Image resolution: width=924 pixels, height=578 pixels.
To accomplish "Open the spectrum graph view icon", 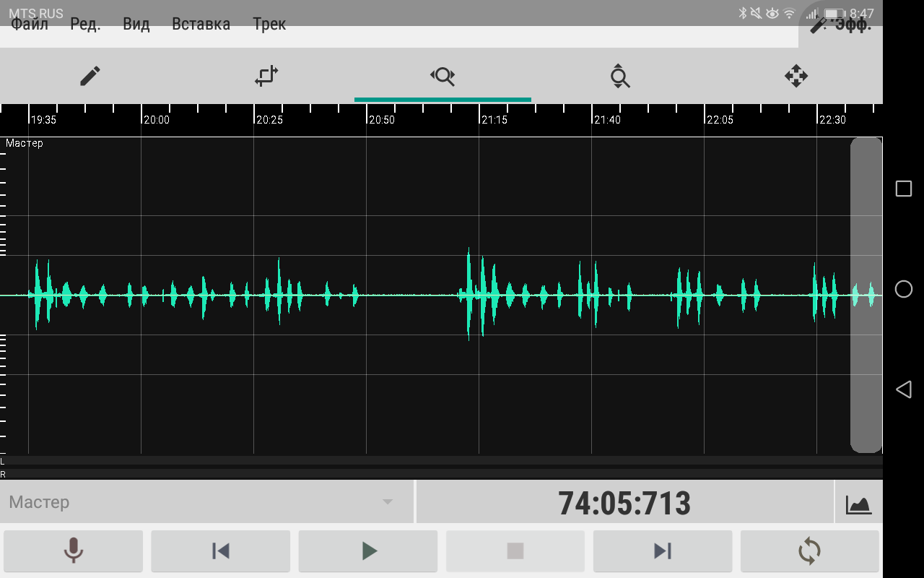I will [x=859, y=503].
